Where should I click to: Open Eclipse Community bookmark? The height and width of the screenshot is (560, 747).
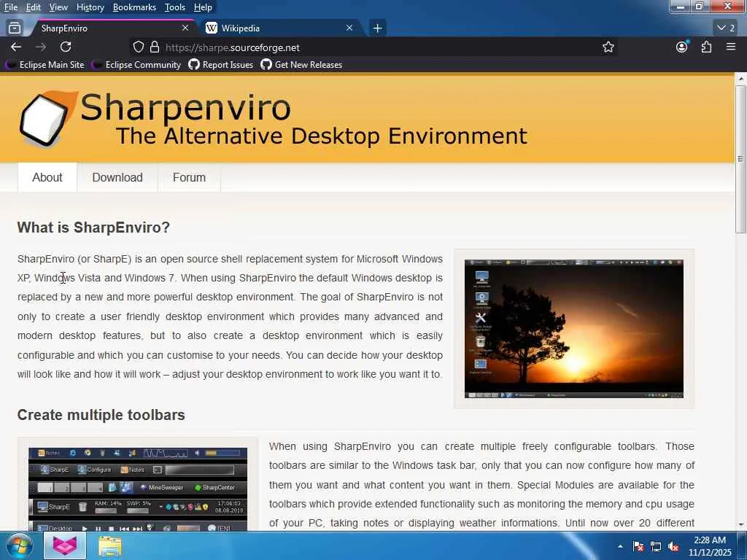137,65
